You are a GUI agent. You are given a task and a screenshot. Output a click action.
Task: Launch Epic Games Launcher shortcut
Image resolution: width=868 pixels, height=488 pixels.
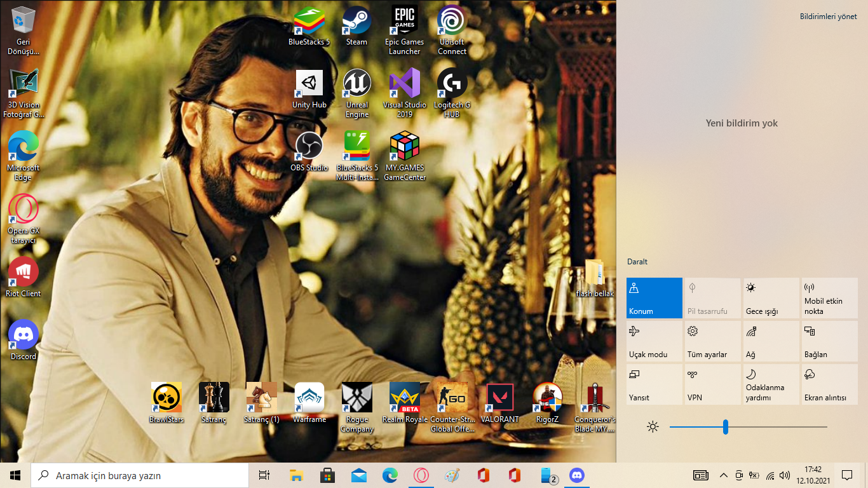click(x=404, y=22)
